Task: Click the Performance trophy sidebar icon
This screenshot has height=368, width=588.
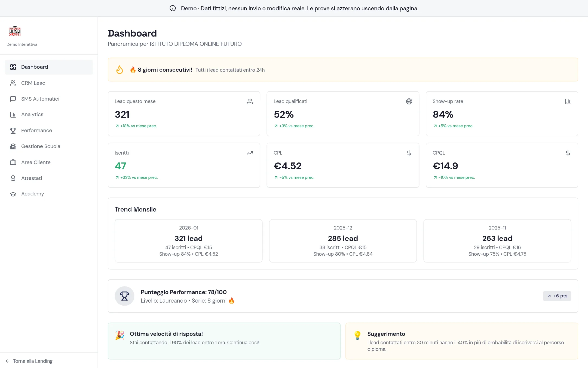Action: coord(13,131)
